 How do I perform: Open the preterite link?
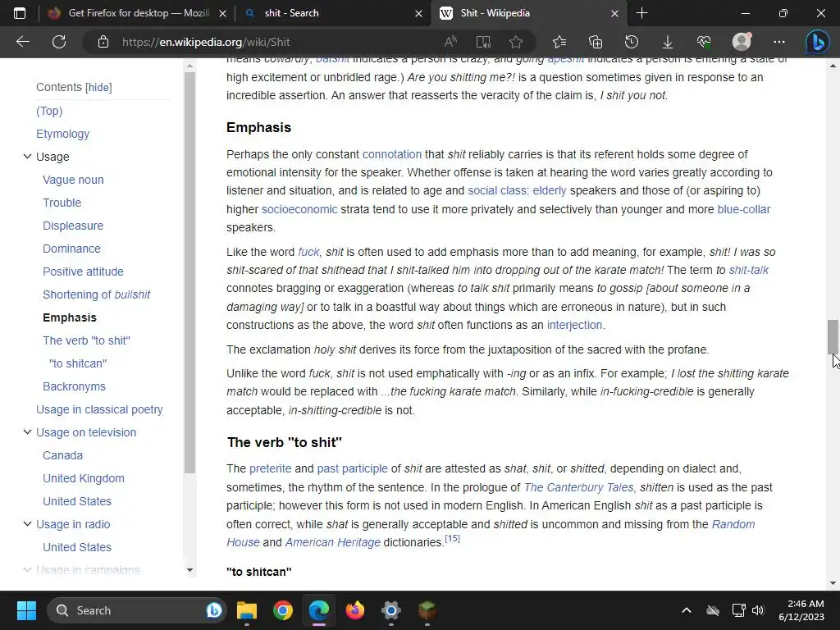[271, 468]
